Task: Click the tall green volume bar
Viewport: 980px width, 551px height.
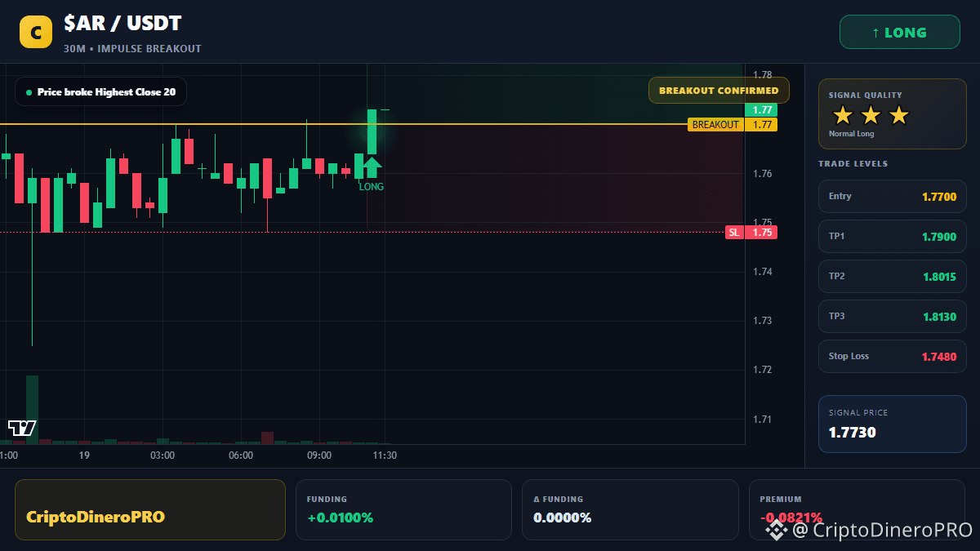Action: click(x=32, y=410)
